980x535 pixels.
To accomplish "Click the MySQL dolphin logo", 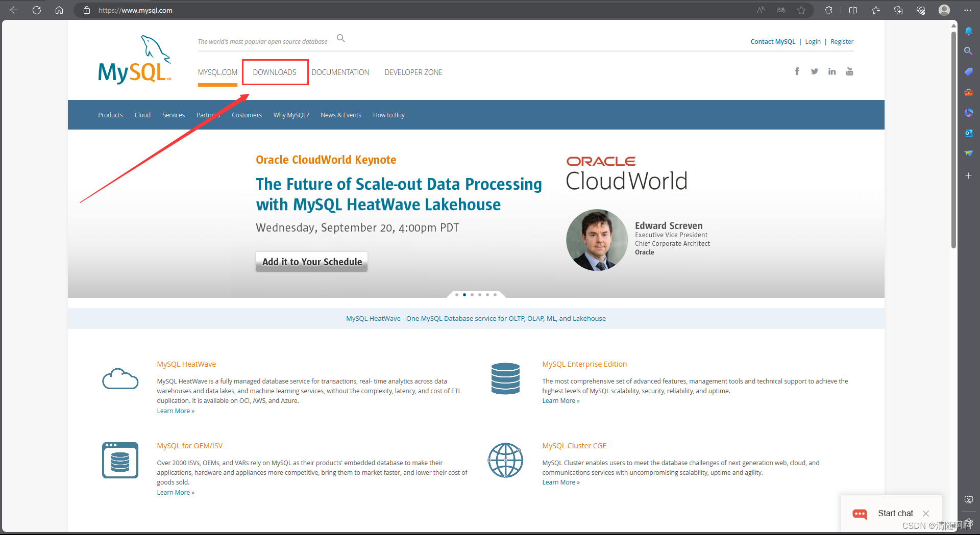I will [135, 60].
